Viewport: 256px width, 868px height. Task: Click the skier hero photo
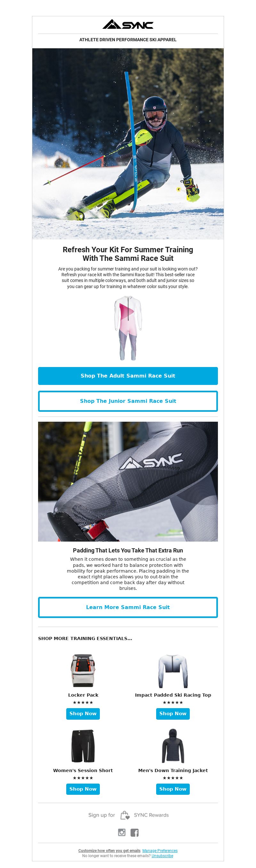coord(128,144)
